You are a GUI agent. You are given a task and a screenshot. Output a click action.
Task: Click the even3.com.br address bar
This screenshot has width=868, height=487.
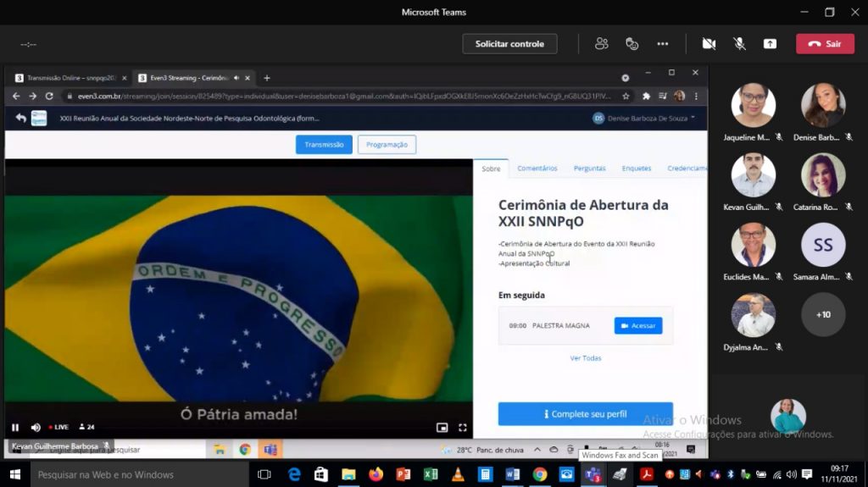(x=343, y=97)
